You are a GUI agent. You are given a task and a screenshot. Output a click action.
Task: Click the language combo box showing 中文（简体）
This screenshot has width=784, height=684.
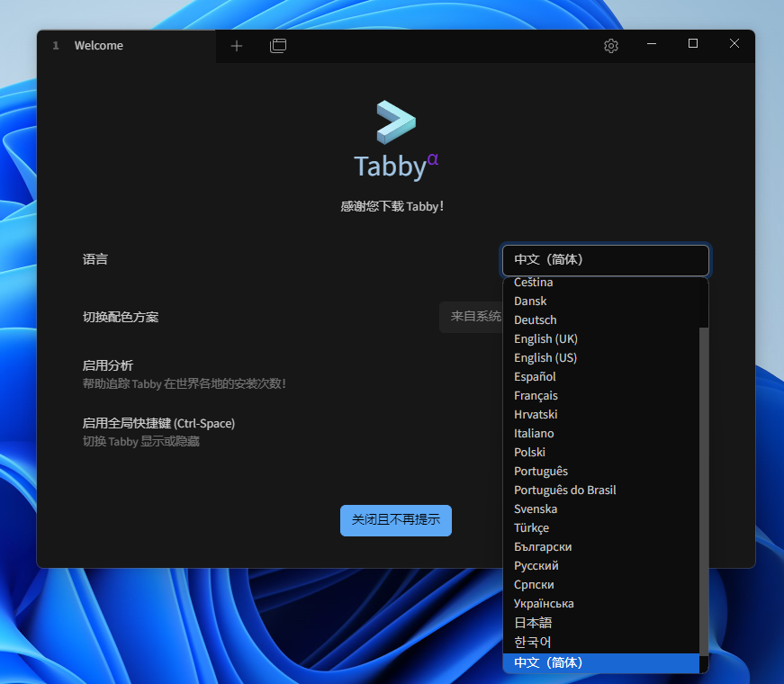click(x=605, y=259)
